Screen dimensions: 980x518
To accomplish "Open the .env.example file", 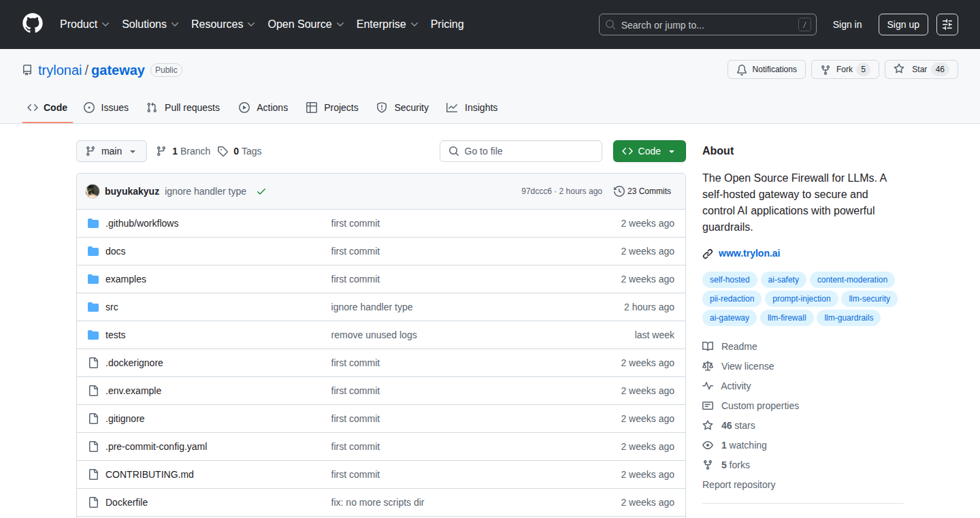I will tap(133, 391).
